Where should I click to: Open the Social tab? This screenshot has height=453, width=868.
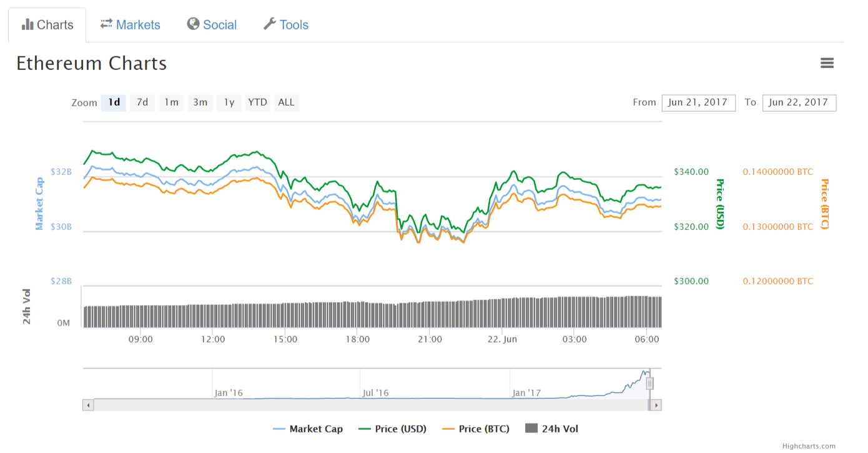pos(219,25)
